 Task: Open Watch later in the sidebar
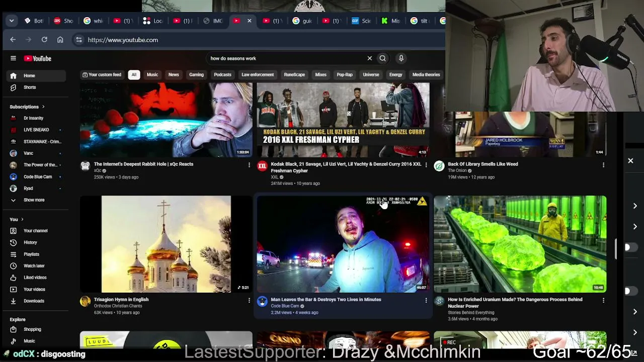(x=35, y=266)
